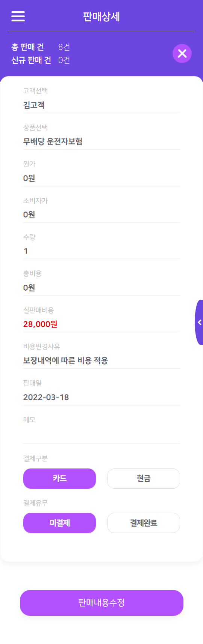Screen dimensions: 203x644
Task: Open product selection 무배당 운전자보험
Action: click(101, 142)
